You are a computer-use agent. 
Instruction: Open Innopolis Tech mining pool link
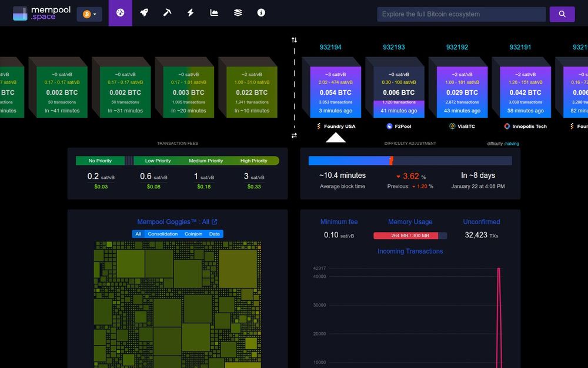coord(525,126)
